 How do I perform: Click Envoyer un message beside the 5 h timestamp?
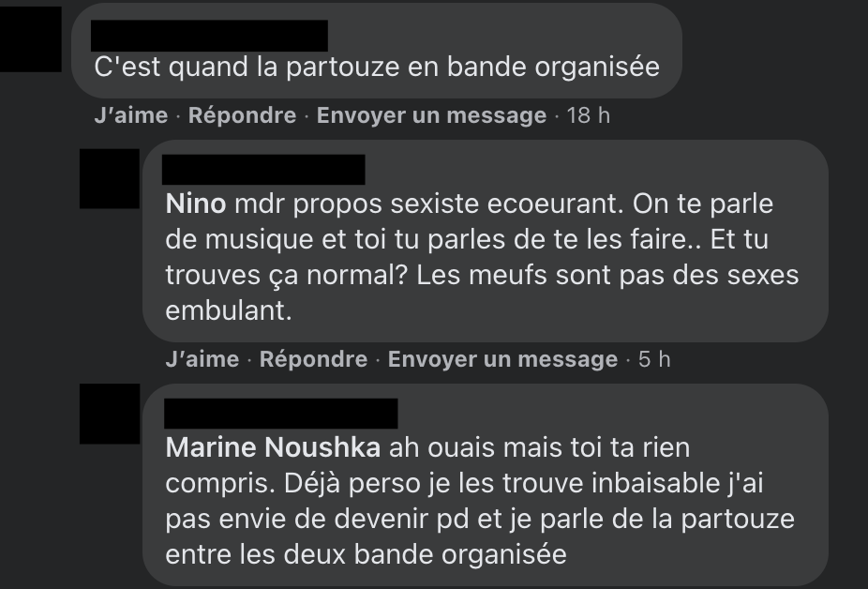click(502, 359)
